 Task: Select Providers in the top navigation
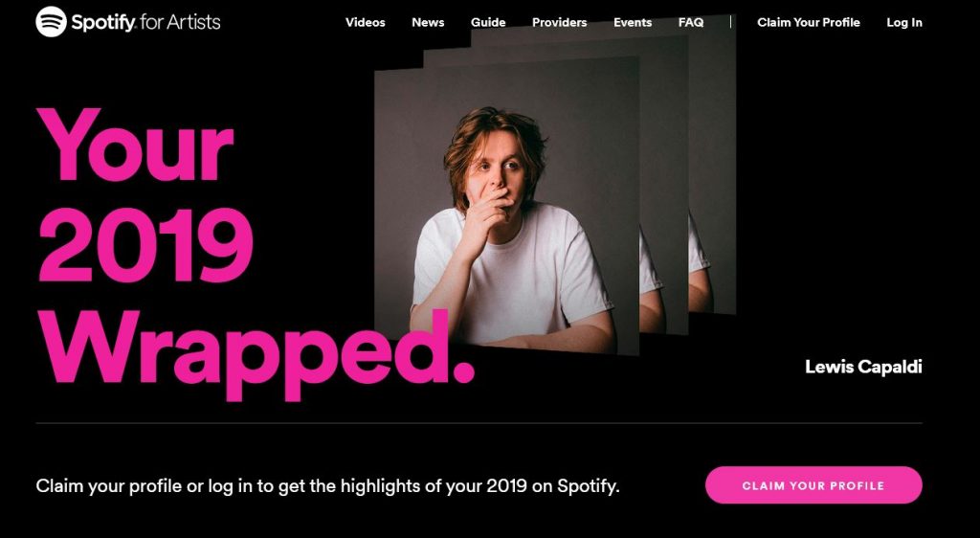pyautogui.click(x=559, y=22)
